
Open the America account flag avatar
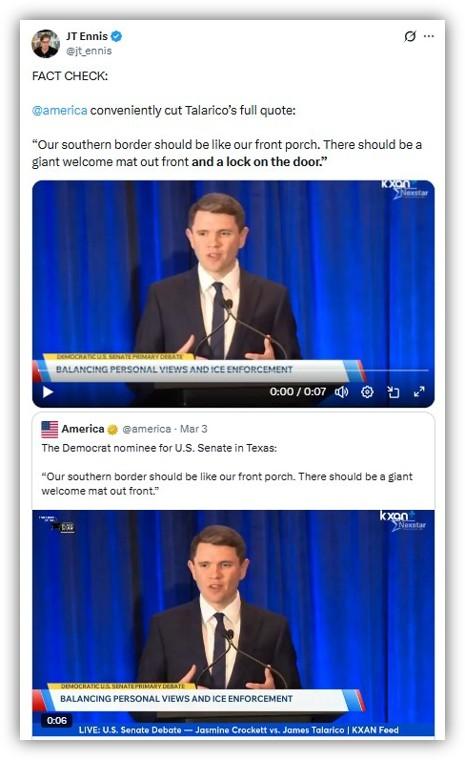click(x=49, y=429)
